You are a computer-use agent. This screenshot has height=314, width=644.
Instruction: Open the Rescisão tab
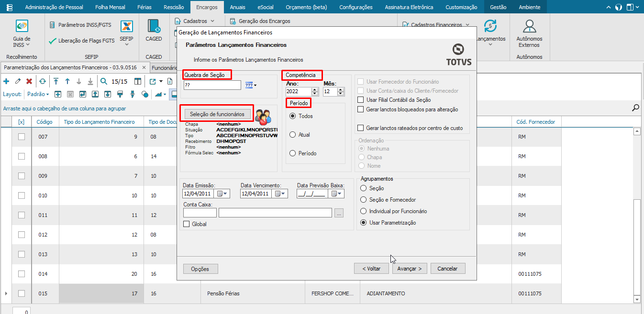pyautogui.click(x=173, y=7)
